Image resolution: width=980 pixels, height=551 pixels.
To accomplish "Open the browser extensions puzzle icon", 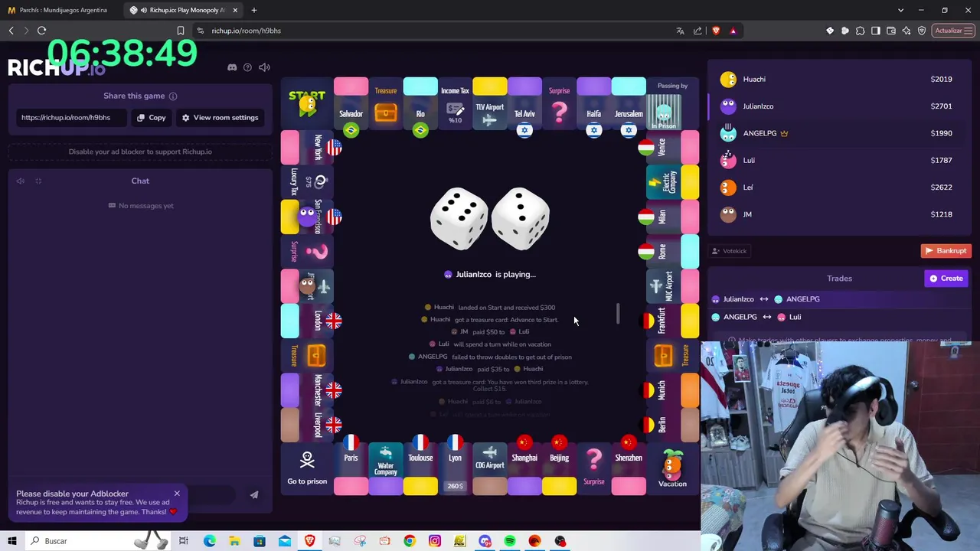I will click(x=861, y=31).
